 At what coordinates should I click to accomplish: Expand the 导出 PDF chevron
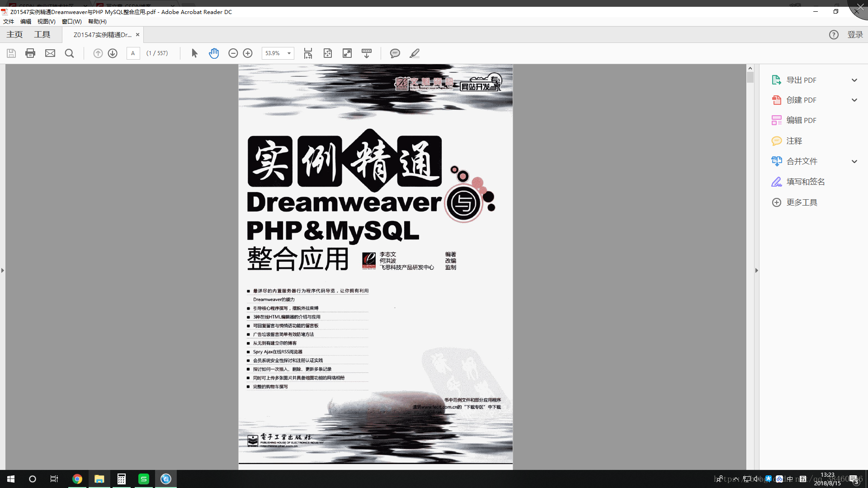point(854,80)
